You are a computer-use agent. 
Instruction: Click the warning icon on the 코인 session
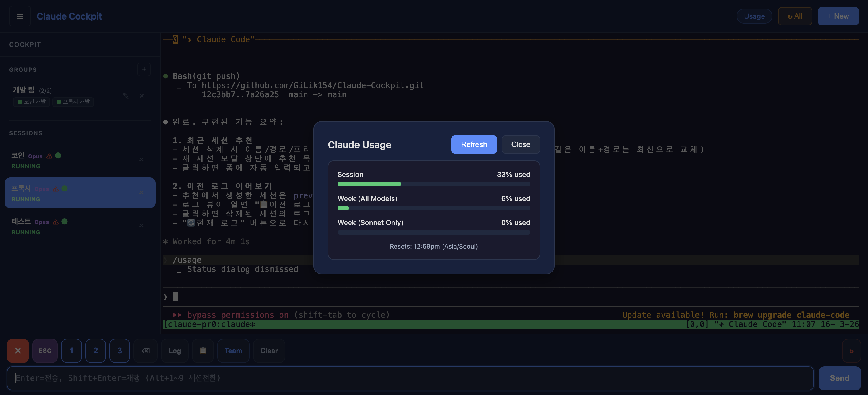pos(49,156)
